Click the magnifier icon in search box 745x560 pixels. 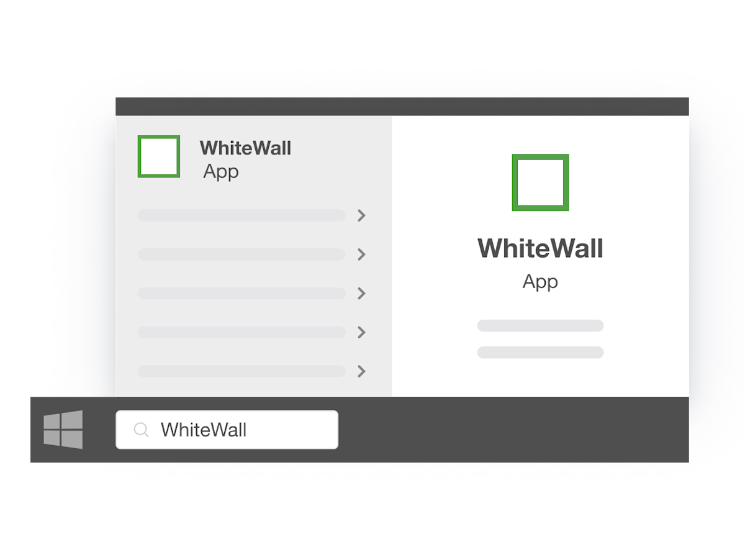pos(142,430)
